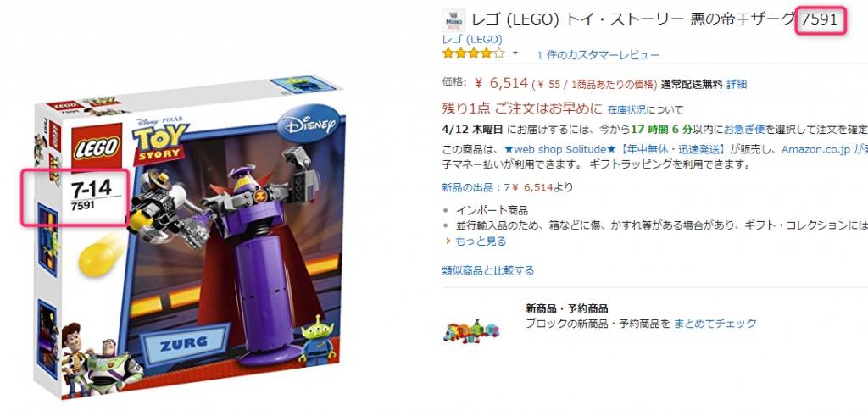Screen dimensions: 868x416
Task: Open the まとめてチェック link
Action: (x=715, y=323)
